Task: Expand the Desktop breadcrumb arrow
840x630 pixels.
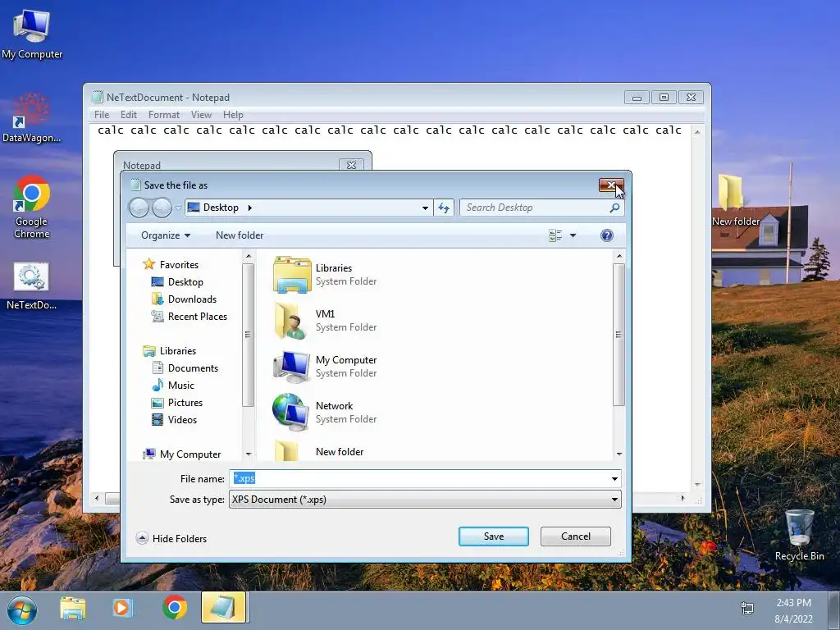Action: pyautogui.click(x=249, y=208)
